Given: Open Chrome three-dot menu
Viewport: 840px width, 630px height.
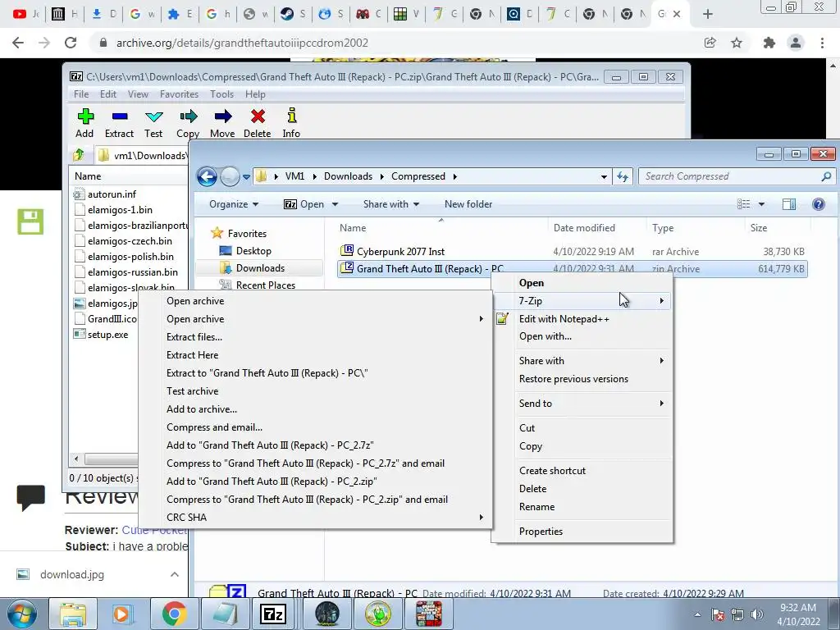Looking at the screenshot, I should (822, 43).
